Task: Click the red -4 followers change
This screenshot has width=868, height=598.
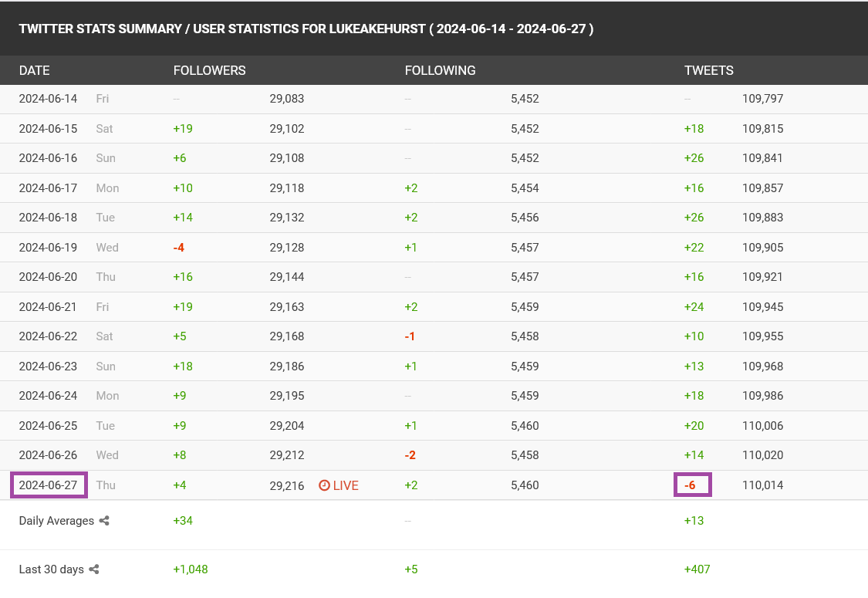Action: click(178, 248)
